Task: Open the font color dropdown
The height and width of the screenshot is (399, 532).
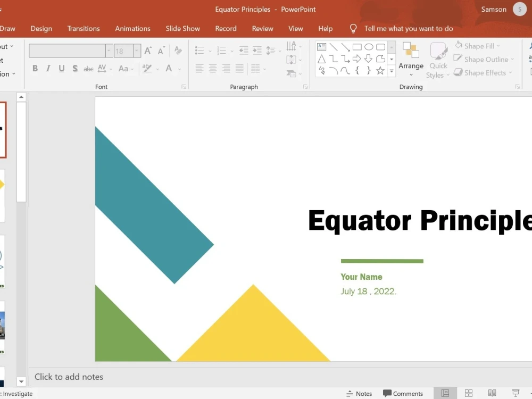Action: (x=179, y=69)
